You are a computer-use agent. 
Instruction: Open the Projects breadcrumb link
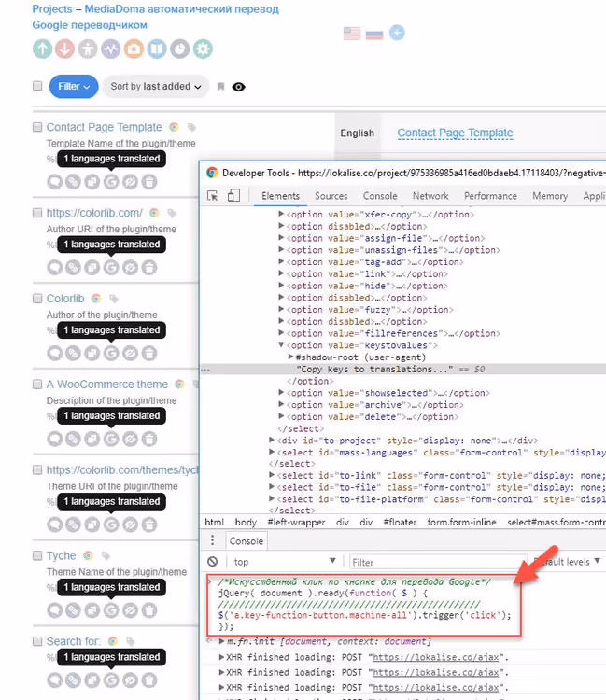tap(51, 9)
